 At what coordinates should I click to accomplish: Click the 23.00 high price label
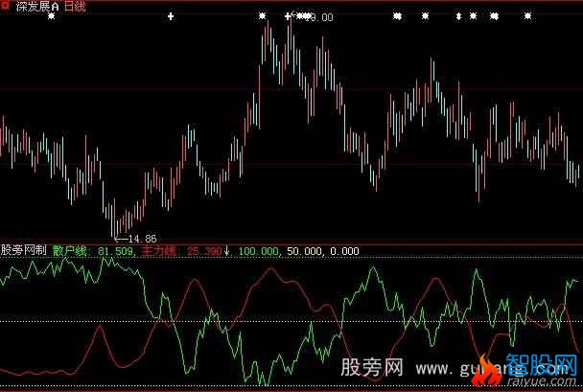pos(321,17)
